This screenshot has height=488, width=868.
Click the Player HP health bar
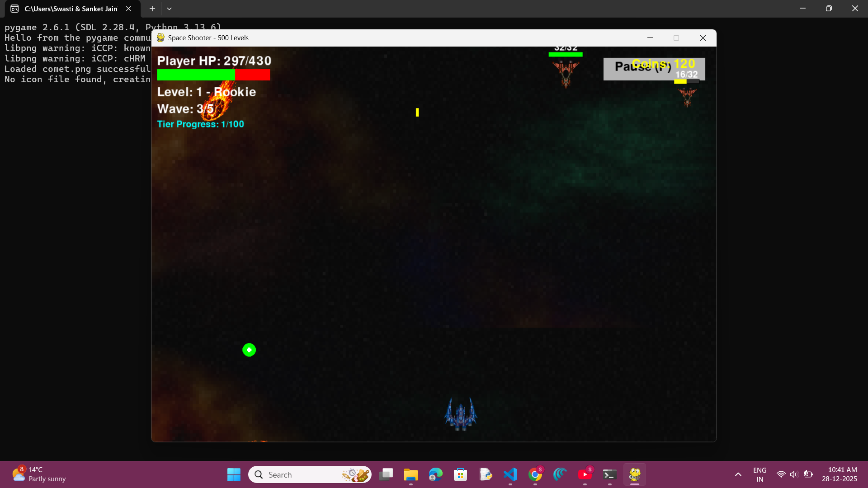[x=213, y=75]
